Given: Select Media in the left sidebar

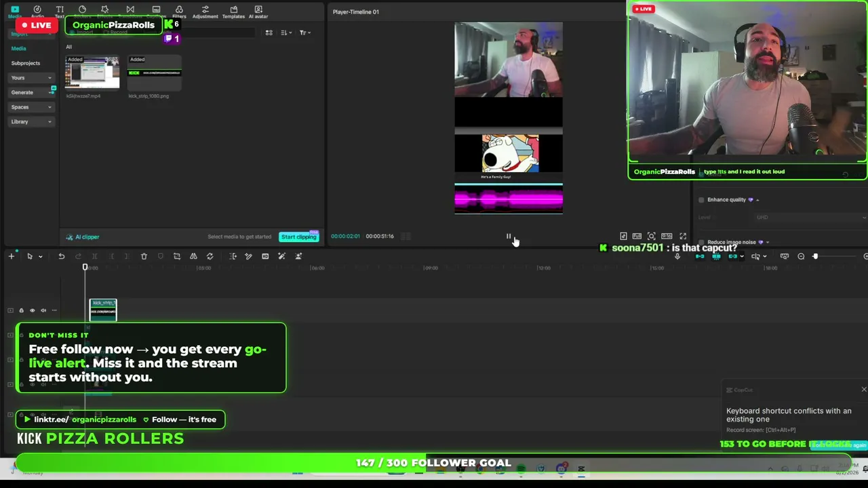Looking at the screenshot, I should 18,48.
